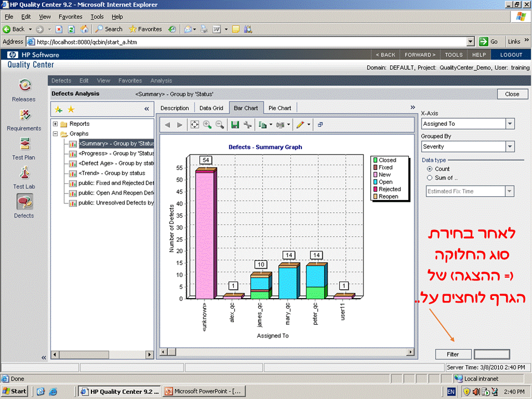Zoom out on the chart
Image resolution: width=532 pixels, height=399 pixels.
(x=220, y=125)
